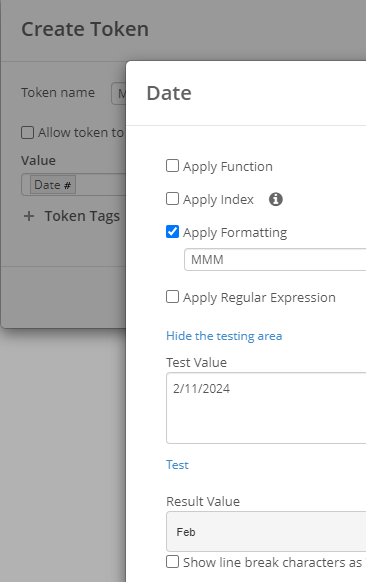Click the Result Value label
The image size is (366, 582).
pyautogui.click(x=203, y=501)
